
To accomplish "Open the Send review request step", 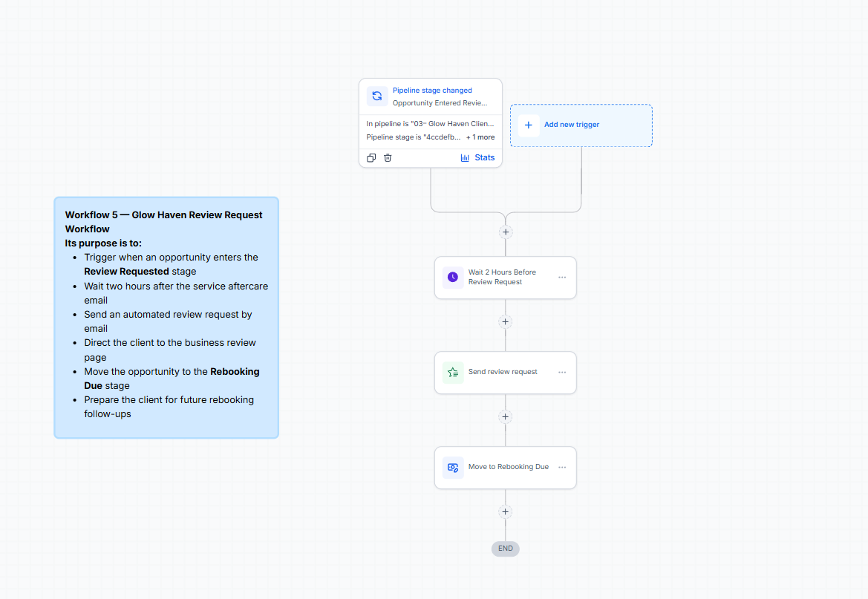I will 506,373.
